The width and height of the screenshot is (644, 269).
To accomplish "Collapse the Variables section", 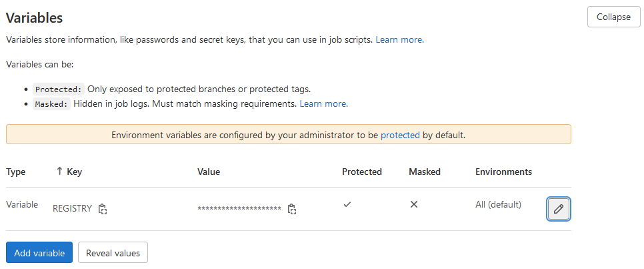I will pos(613,17).
